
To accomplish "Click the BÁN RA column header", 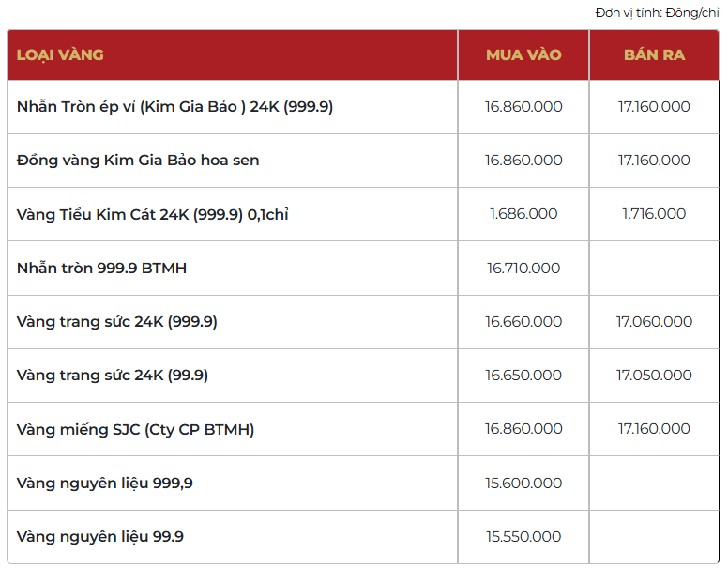I will pos(654,54).
